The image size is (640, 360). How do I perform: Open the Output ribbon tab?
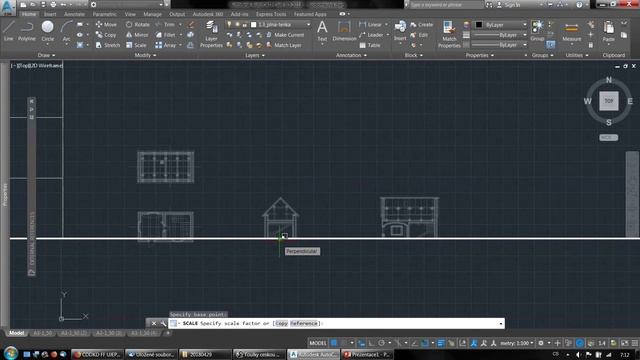click(177, 14)
